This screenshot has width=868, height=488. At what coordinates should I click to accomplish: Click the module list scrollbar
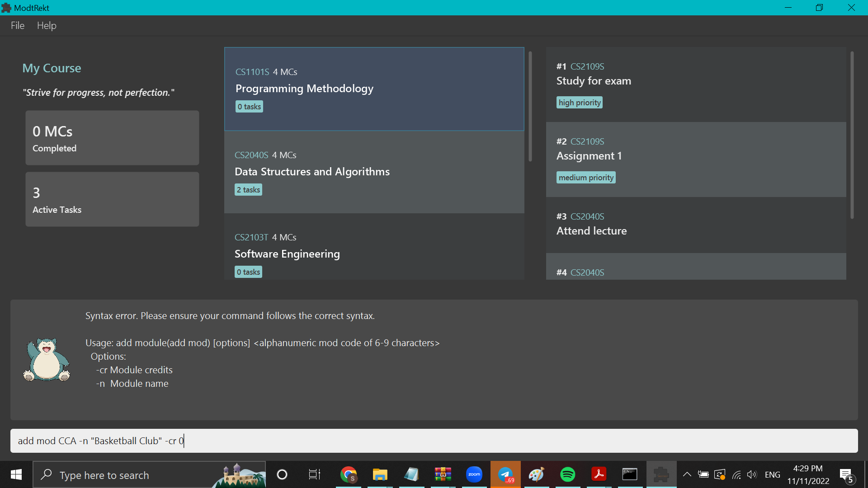tap(530, 107)
